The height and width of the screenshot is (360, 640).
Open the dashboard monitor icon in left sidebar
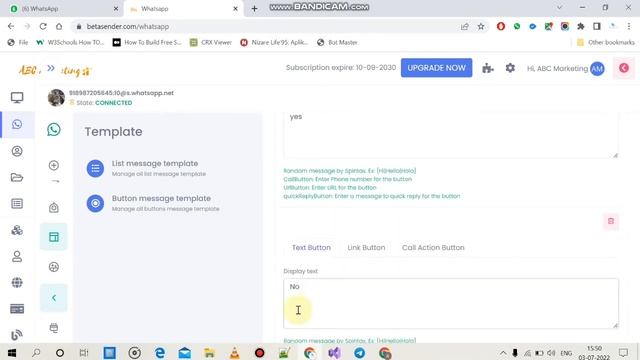17,98
